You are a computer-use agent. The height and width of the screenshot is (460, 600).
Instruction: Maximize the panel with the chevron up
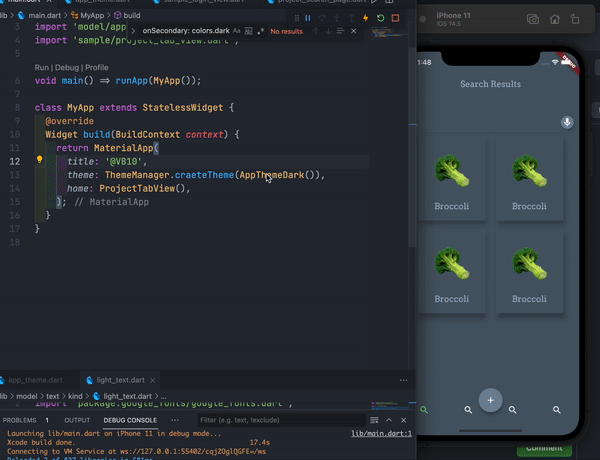[x=389, y=420]
